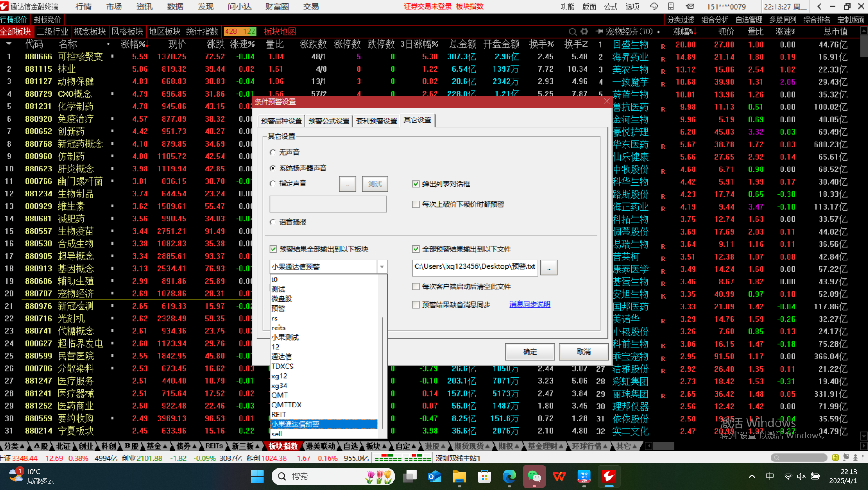Click the pin icon beside 宠物经济(70)
The image size is (868, 490).
600,32
